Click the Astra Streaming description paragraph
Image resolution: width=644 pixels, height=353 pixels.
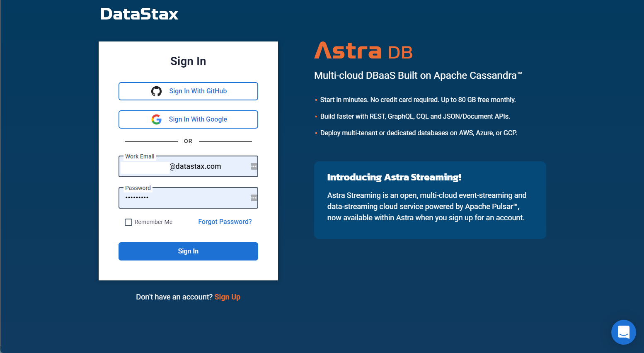click(427, 207)
